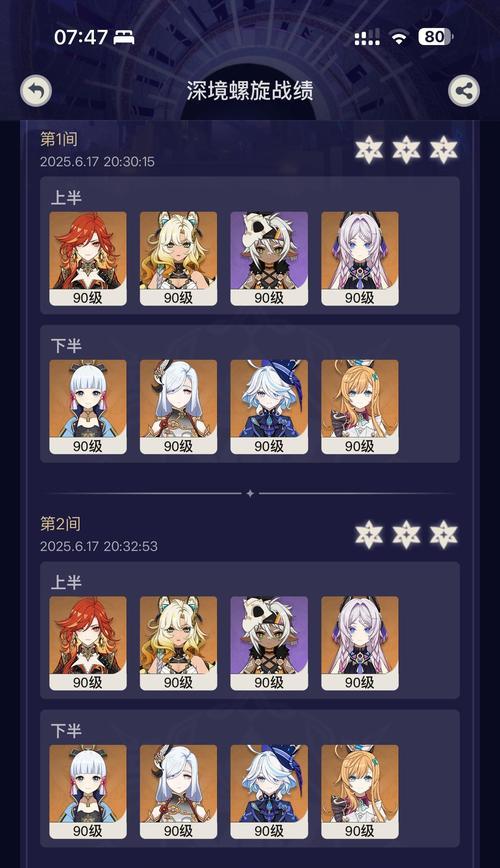
Task: Open lilac-haired character in Chamber 1 上半
Action: pyautogui.click(x=360, y=259)
